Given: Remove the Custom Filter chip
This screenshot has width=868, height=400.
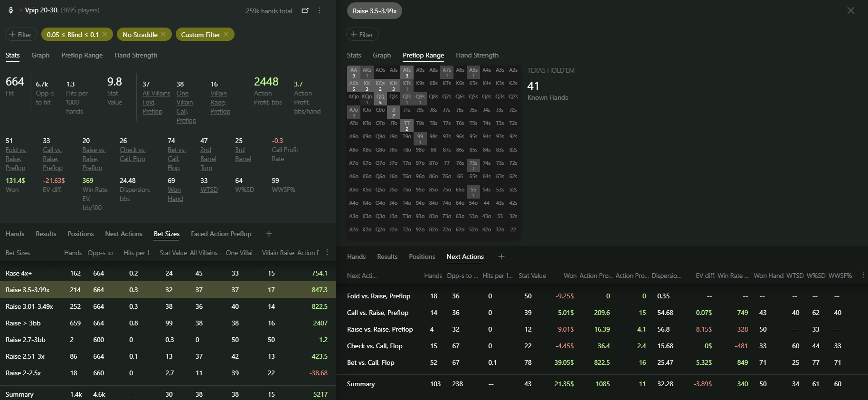Looking at the screenshot, I should [x=226, y=34].
